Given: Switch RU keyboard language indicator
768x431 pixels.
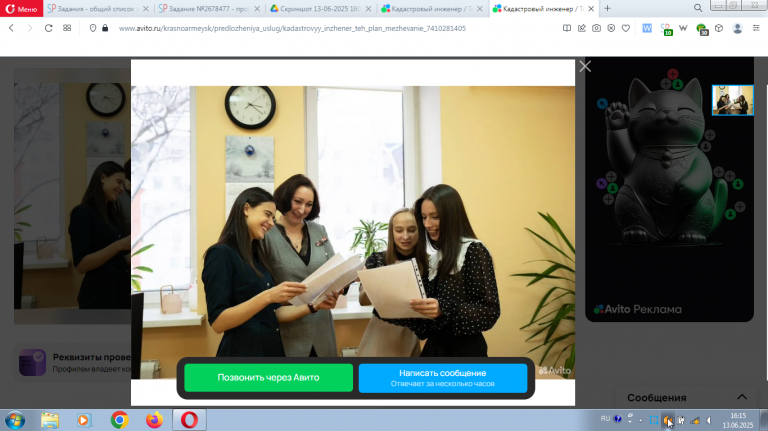Looking at the screenshot, I should click(x=605, y=419).
